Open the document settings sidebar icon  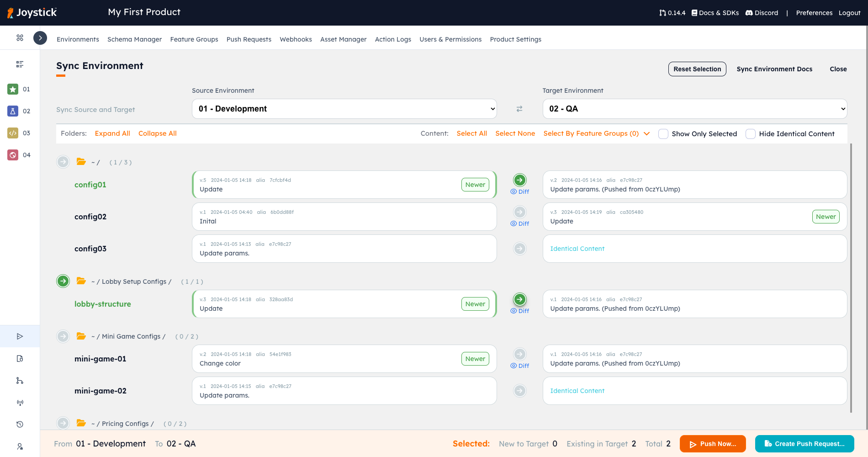pos(20,359)
